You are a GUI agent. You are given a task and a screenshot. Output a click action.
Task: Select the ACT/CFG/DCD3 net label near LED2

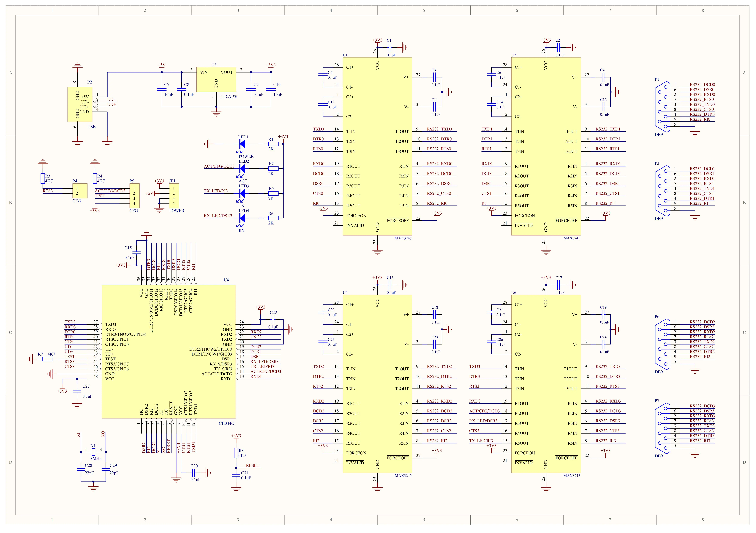coord(219,166)
